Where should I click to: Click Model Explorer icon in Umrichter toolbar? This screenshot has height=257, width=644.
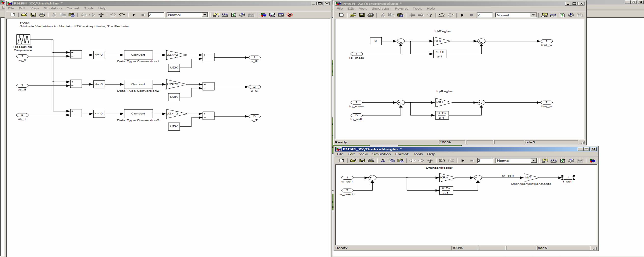point(272,15)
